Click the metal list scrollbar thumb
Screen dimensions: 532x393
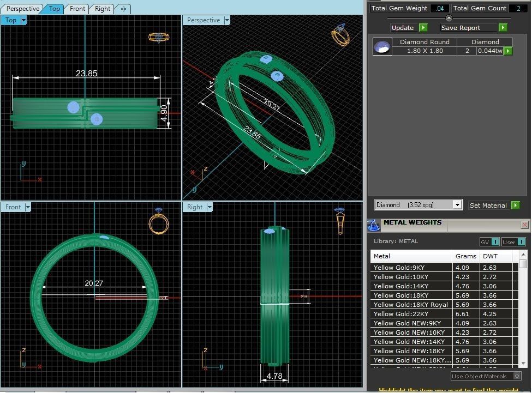(523, 264)
